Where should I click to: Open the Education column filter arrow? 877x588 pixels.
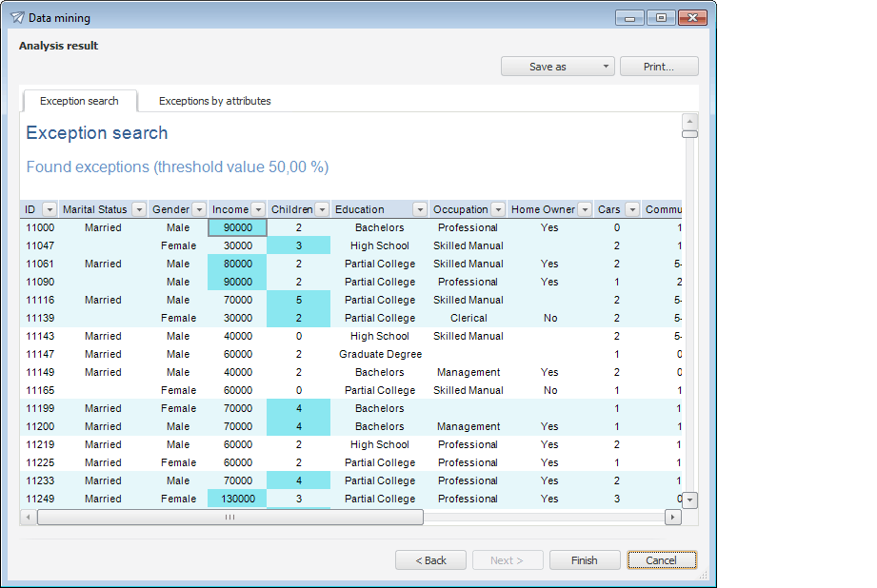419,209
